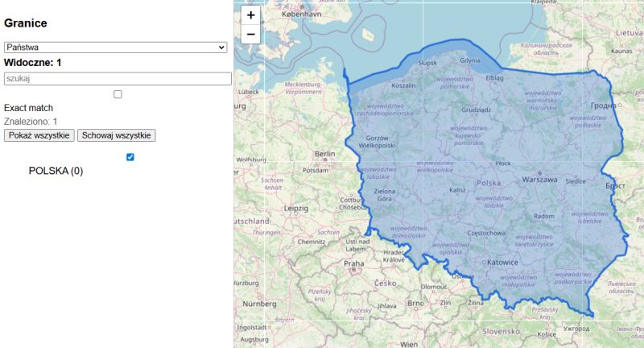
Task: Click the Katowice label on the map
Action: click(502, 262)
